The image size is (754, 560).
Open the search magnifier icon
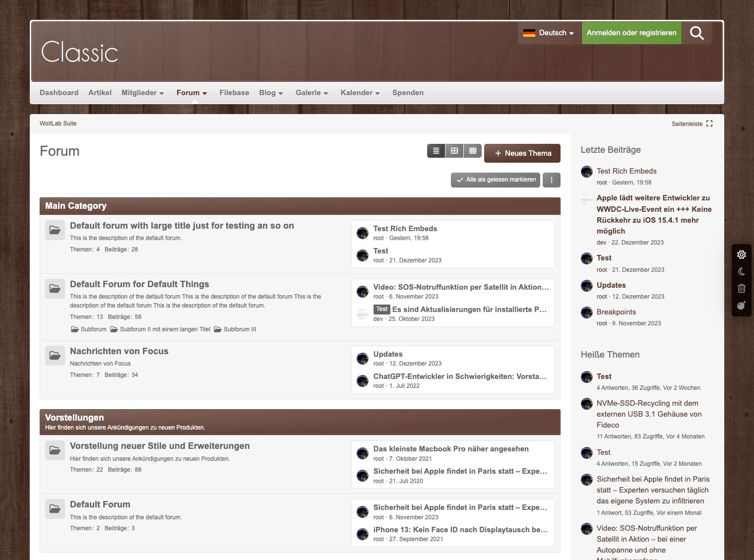[696, 33]
